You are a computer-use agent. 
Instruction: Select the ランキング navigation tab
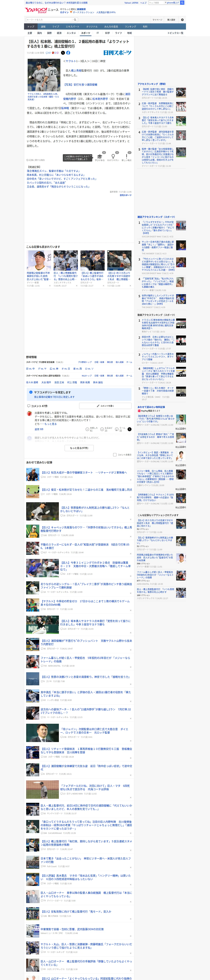(x=130, y=27)
